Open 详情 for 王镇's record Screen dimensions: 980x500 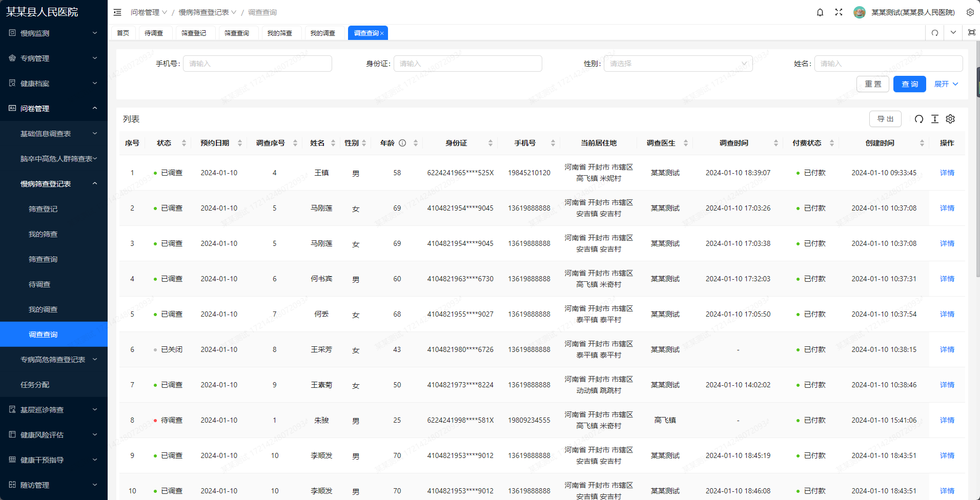click(947, 173)
